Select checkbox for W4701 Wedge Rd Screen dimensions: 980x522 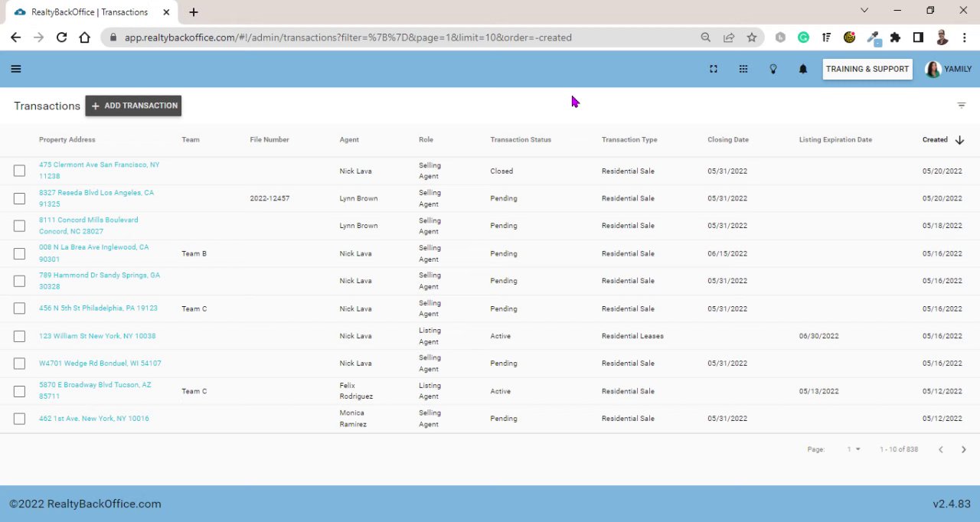pos(19,364)
